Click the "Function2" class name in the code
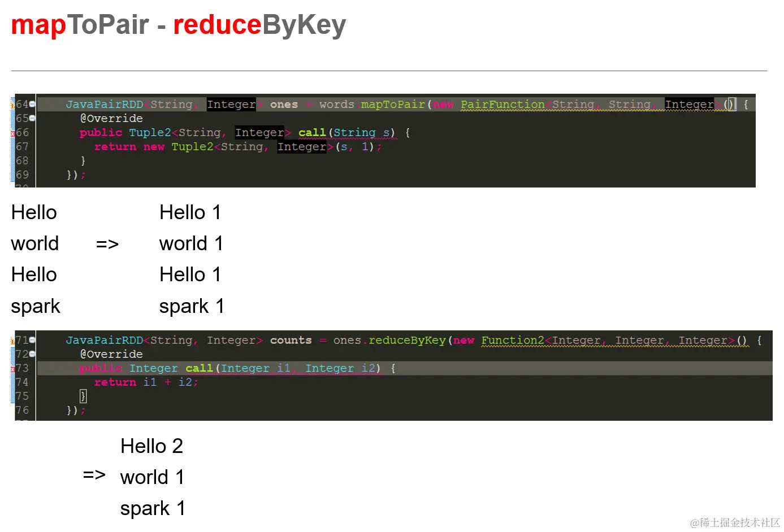The image size is (784, 532). (513, 340)
